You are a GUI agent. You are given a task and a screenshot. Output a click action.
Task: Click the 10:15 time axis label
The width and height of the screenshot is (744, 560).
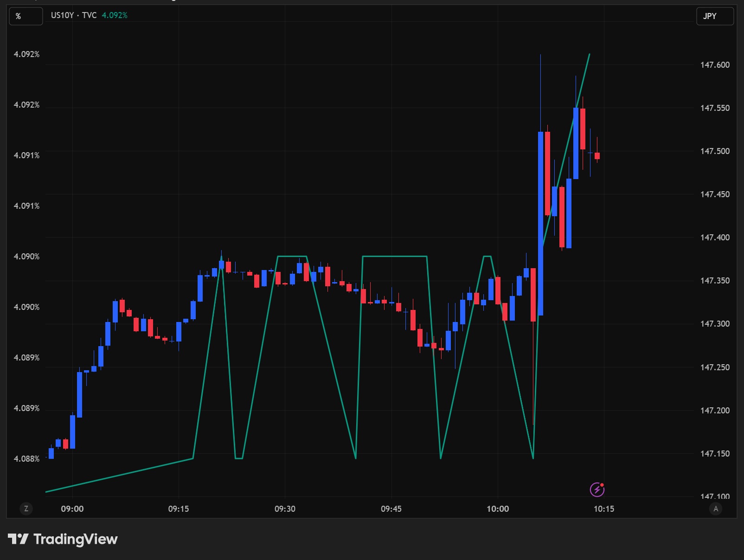[x=604, y=509]
